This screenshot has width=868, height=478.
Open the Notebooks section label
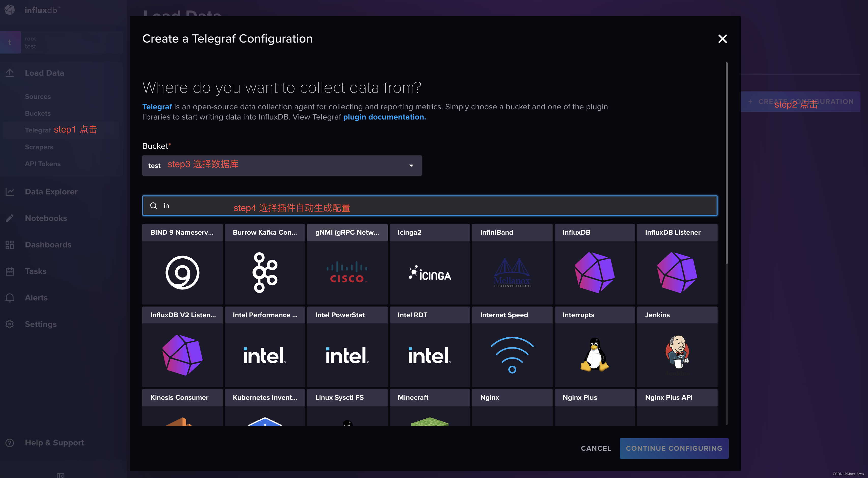[x=46, y=218]
